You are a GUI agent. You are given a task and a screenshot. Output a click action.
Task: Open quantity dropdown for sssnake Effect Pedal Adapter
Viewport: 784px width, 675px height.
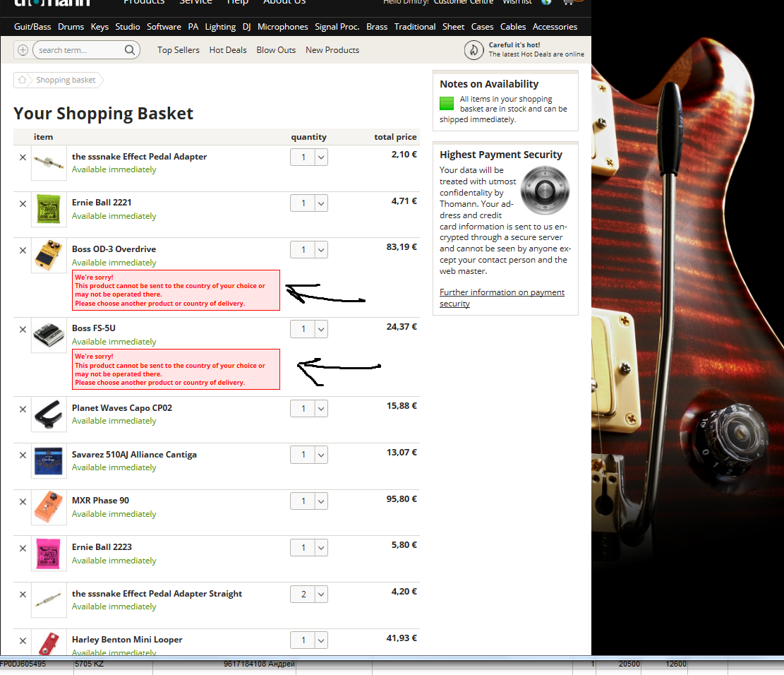point(321,157)
